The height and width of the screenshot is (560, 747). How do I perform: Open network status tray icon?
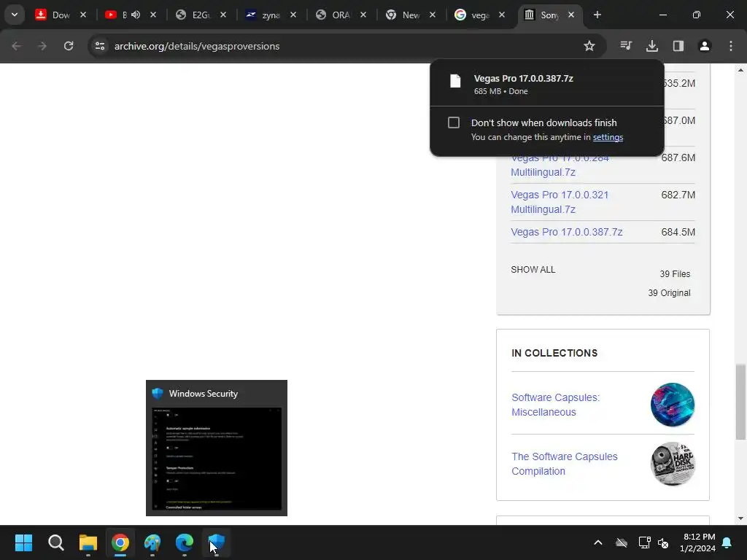644,542
